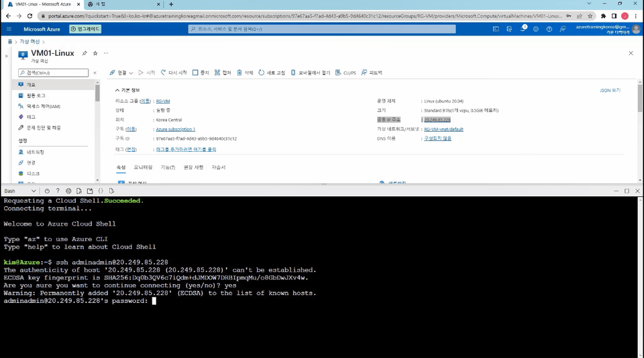This screenshot has width=644, height=358.
Task: Select Disks in resource menu
Action: 54,173
